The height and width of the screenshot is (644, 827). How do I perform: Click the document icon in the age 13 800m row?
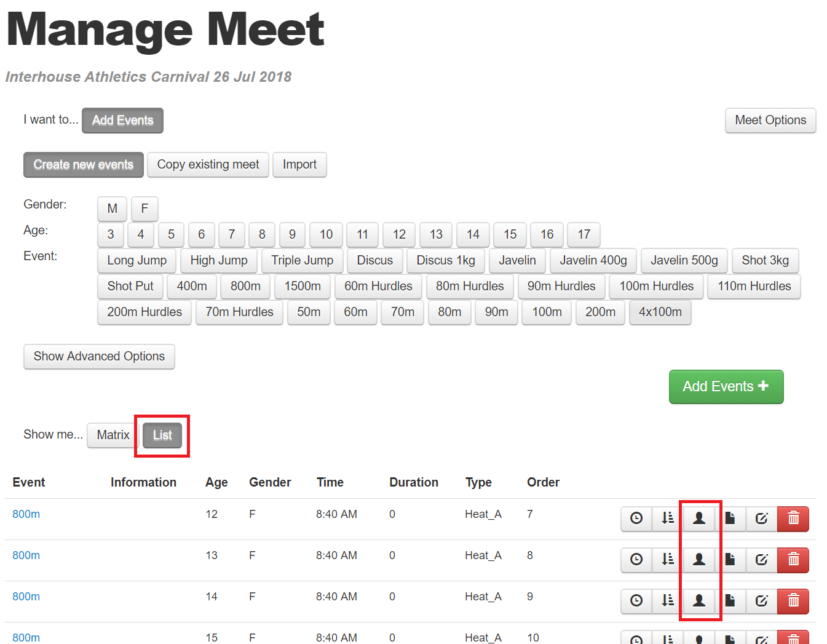[x=730, y=560]
